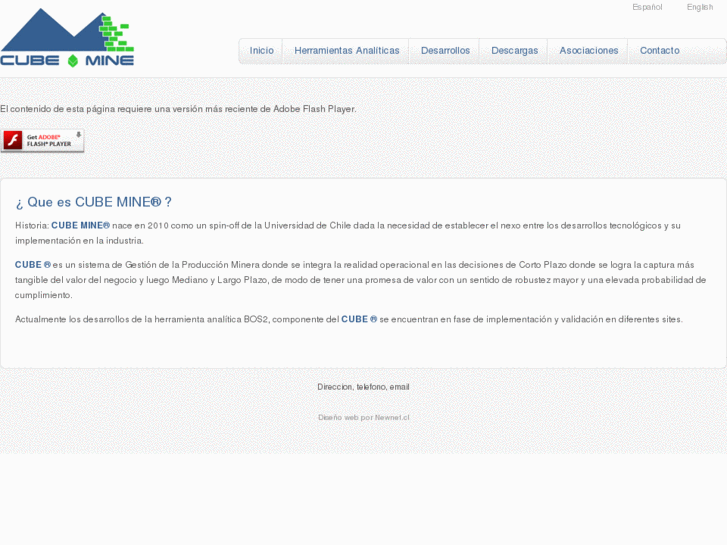
Task: Click the Flash Player requirement message text
Action: click(x=178, y=109)
